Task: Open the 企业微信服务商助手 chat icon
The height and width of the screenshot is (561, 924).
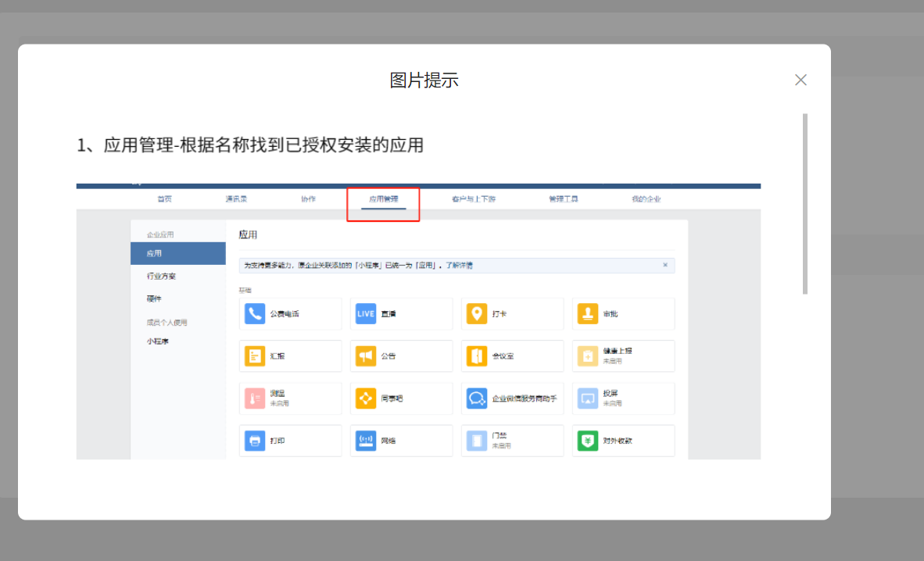Action: pos(477,398)
